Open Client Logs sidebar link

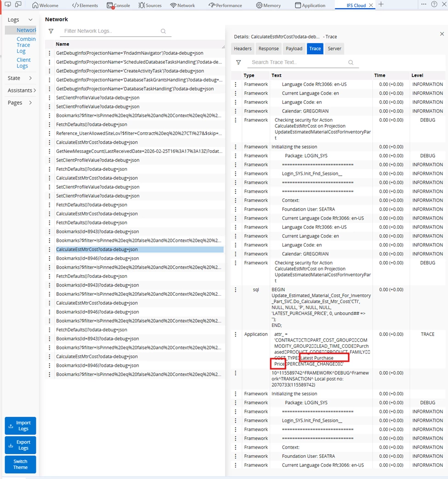(23, 63)
